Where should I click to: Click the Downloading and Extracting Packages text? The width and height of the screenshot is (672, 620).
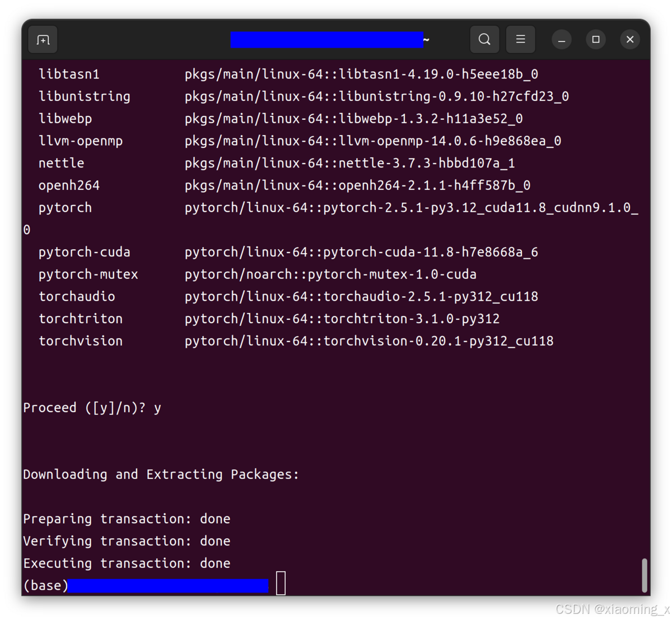click(x=161, y=474)
